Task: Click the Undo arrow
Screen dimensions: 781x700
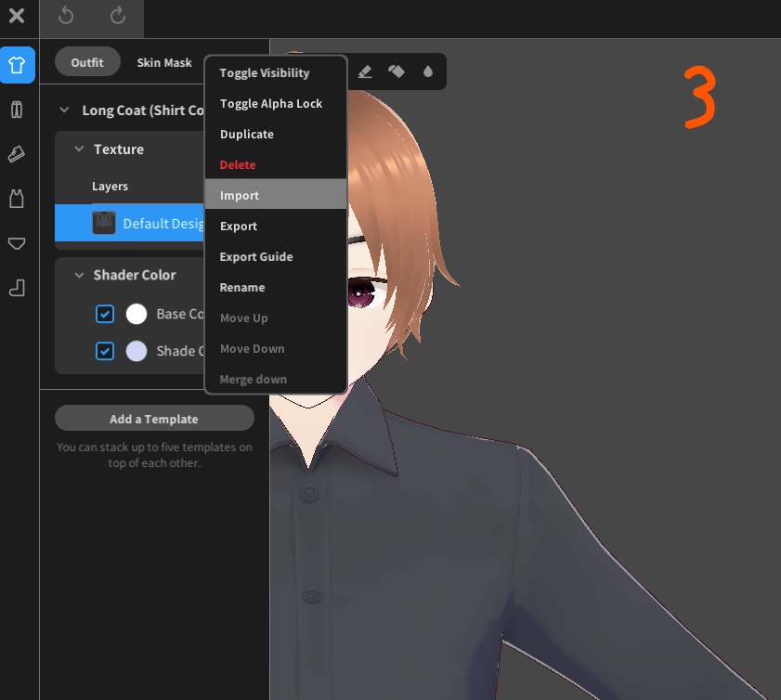Action: pyautogui.click(x=65, y=19)
